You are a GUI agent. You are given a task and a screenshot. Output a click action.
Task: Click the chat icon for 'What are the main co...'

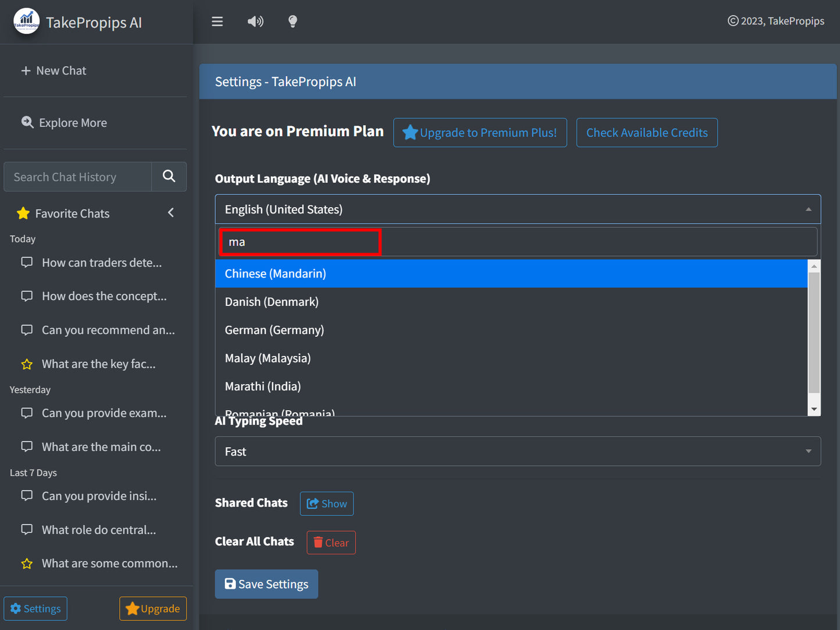point(27,447)
